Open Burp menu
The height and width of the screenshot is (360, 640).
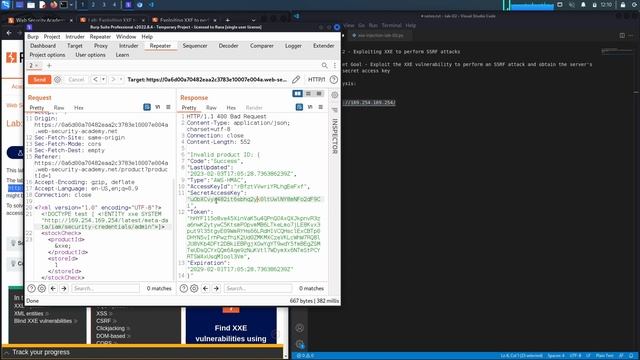tap(33, 37)
